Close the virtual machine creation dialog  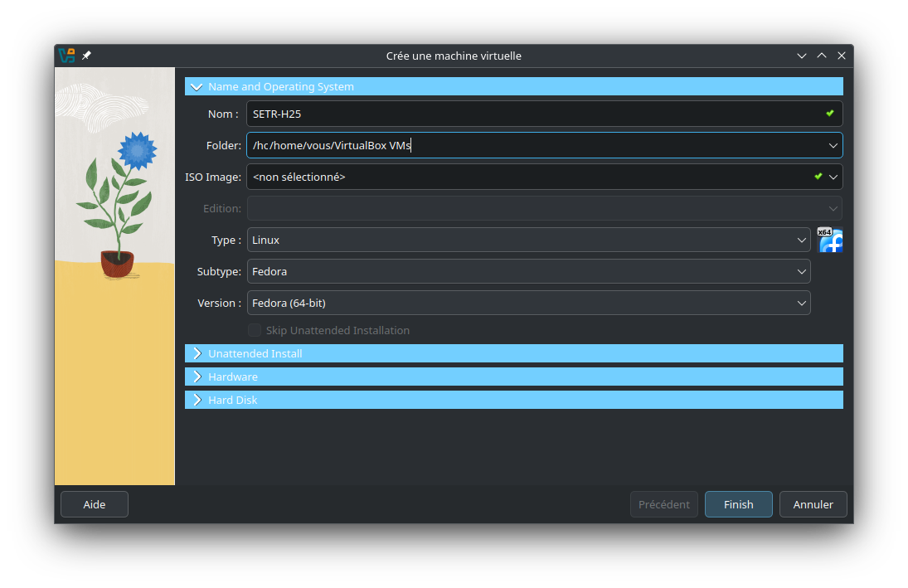[842, 56]
